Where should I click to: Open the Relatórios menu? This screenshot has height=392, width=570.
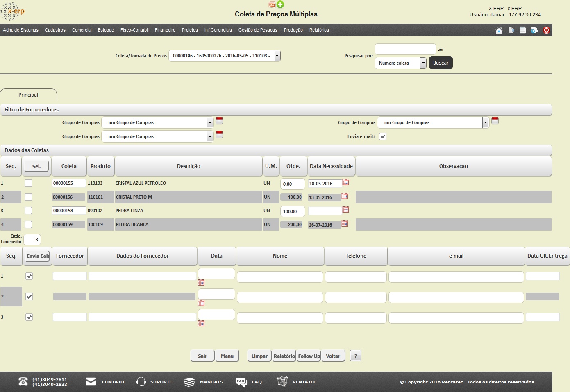pos(319,30)
